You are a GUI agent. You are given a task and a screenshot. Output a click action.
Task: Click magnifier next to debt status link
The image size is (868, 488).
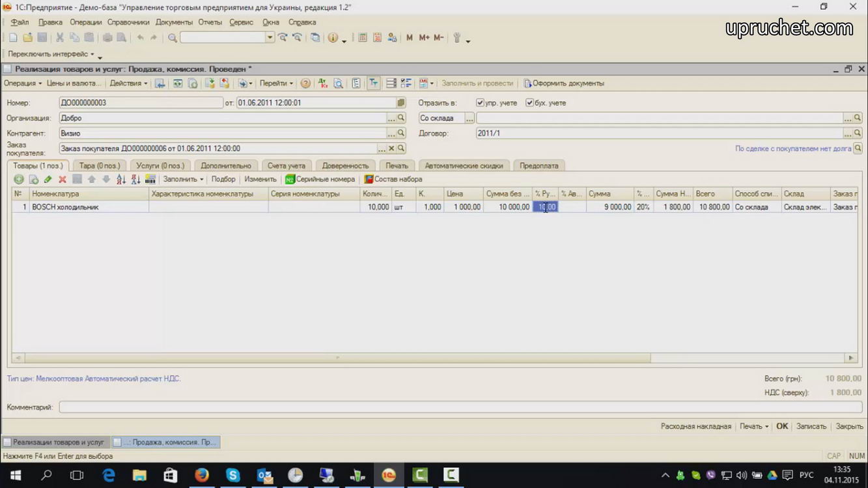858,148
